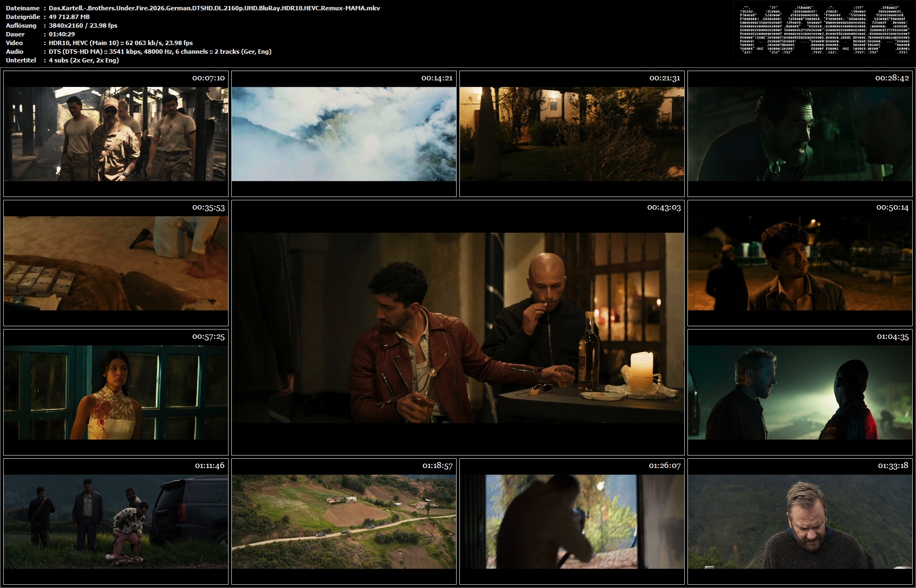Open the thumbnail stamped 00:57:25
Image resolution: width=916 pixels, height=588 pixels.
click(116, 392)
